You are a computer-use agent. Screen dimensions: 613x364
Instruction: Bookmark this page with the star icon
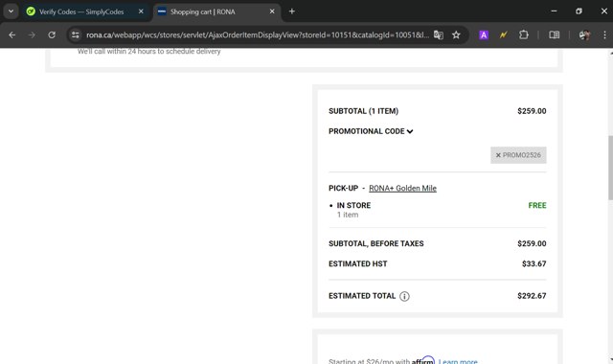(456, 34)
